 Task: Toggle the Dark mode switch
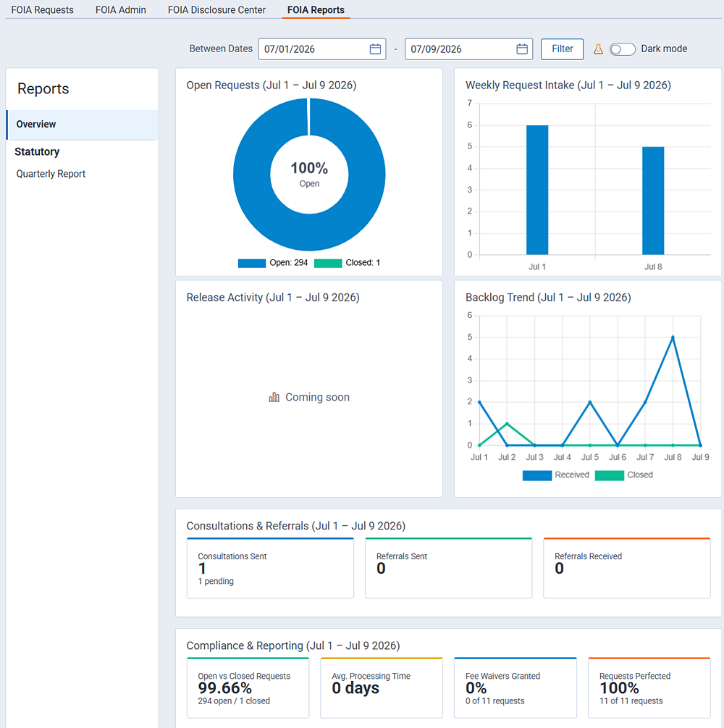click(x=622, y=49)
